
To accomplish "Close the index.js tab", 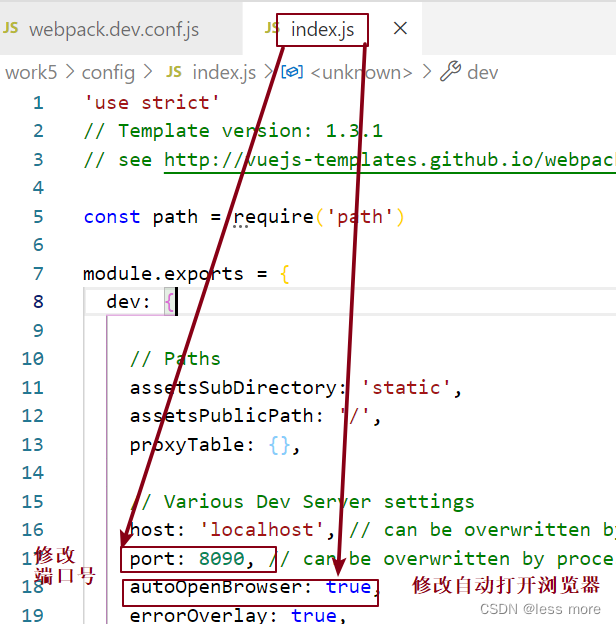I will (x=400, y=28).
